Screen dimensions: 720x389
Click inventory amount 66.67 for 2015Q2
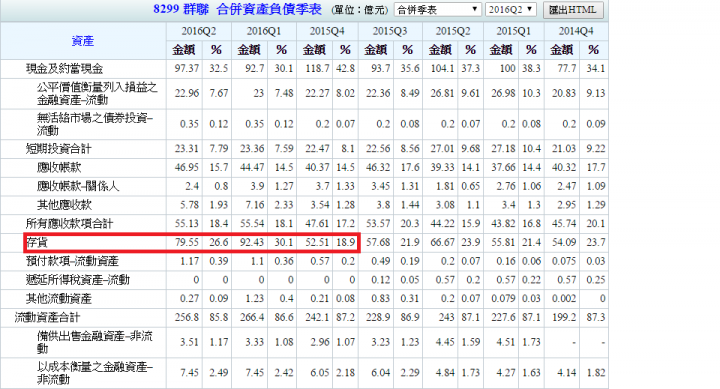tap(443, 242)
